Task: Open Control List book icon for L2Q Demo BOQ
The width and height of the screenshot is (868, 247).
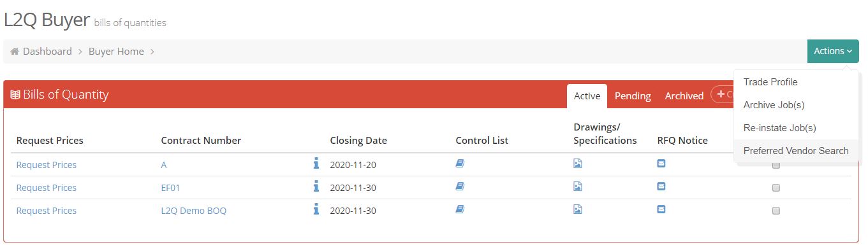Action: pos(460,209)
